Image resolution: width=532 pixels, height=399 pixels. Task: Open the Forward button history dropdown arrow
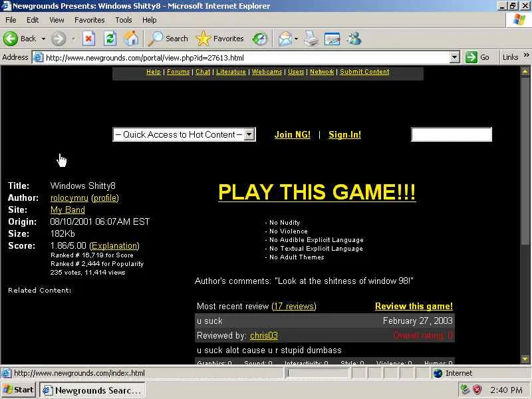(73, 39)
